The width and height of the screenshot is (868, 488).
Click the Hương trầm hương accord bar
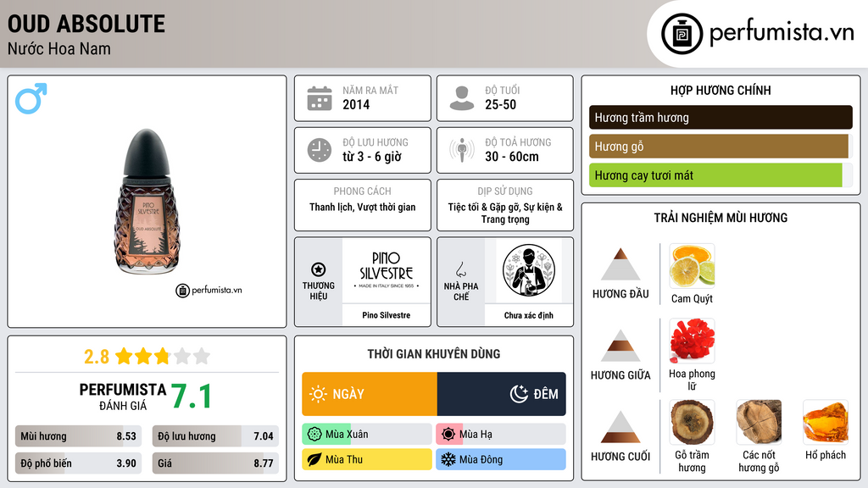(721, 117)
